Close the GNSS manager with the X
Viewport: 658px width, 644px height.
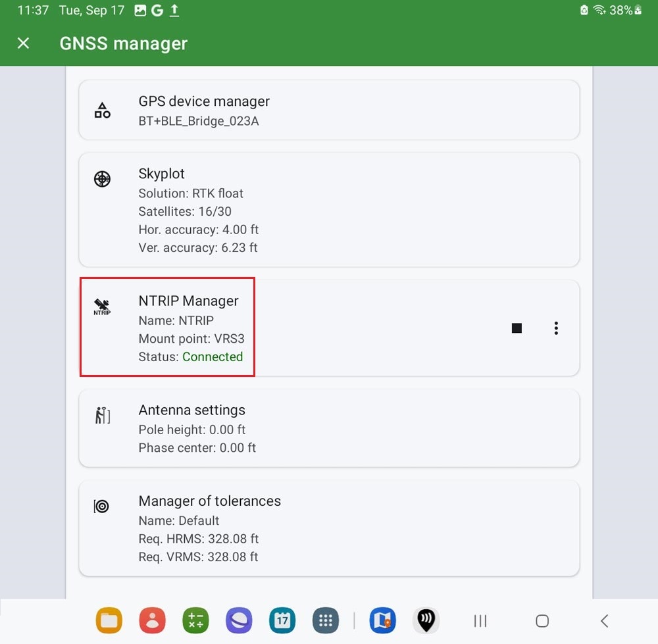[x=24, y=43]
